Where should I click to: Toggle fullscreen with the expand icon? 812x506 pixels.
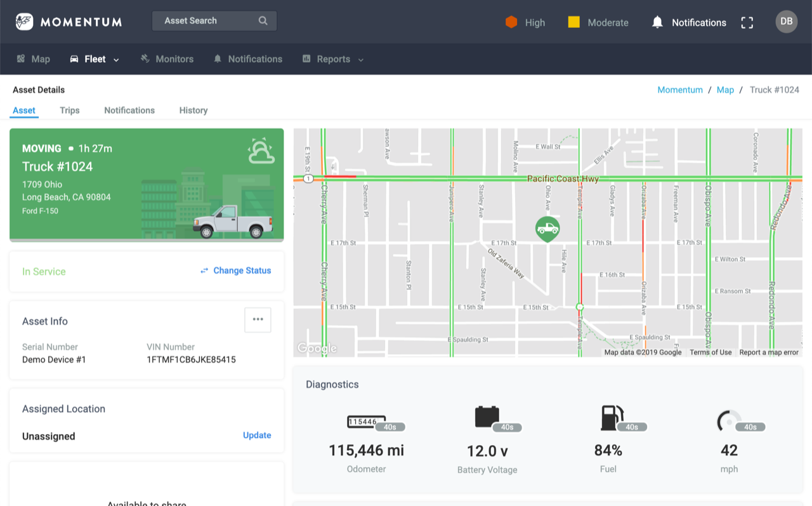(x=747, y=22)
